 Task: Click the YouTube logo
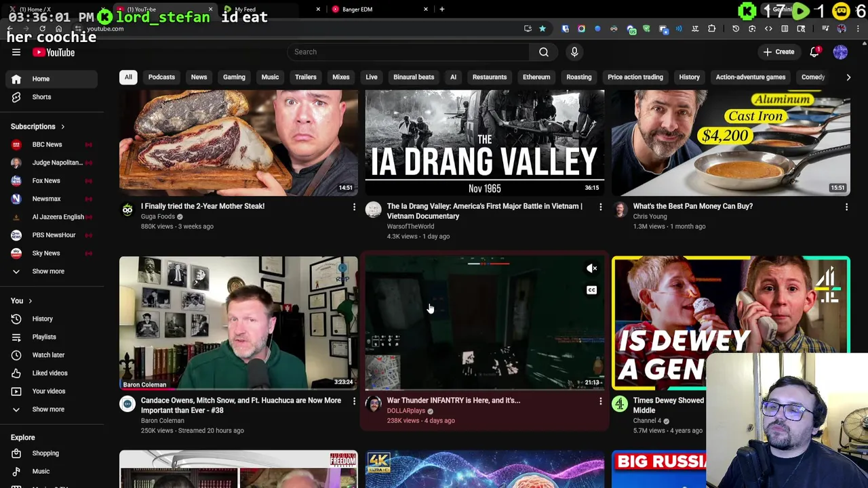[53, 52]
